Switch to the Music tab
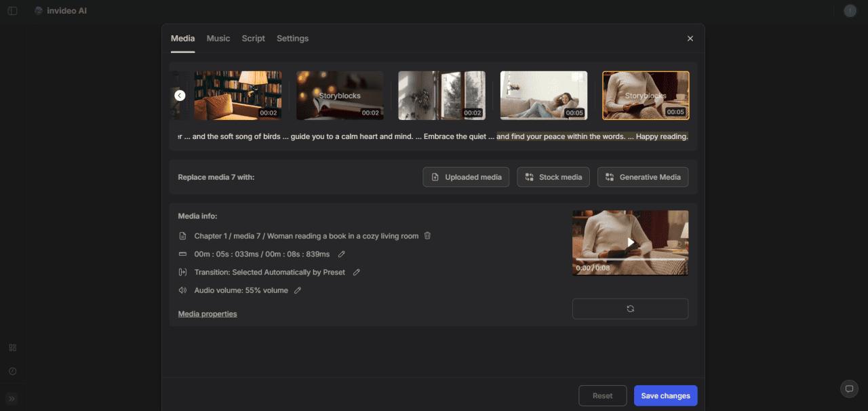This screenshot has width=868, height=411. pyautogui.click(x=218, y=38)
